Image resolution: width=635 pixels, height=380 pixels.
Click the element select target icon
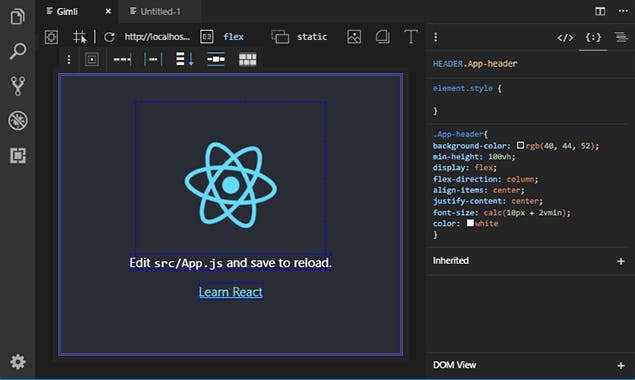51,37
